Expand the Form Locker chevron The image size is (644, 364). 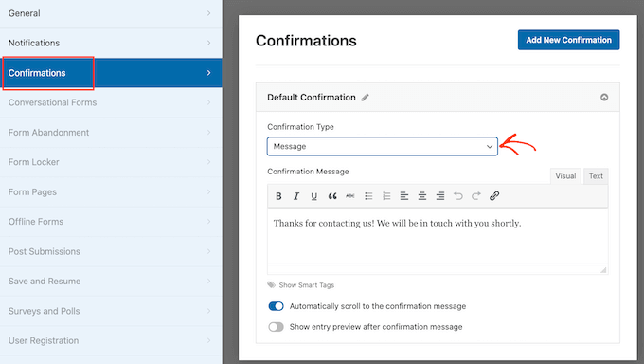click(x=208, y=162)
